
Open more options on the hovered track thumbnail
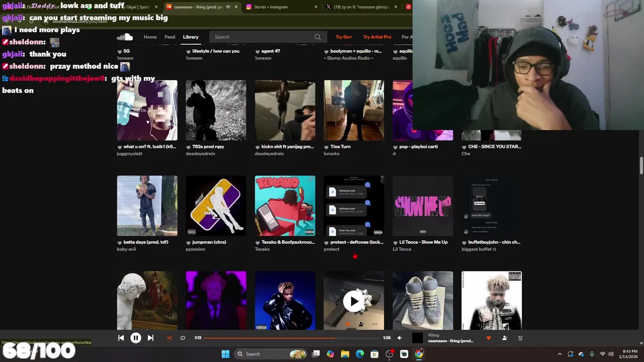pos(374,324)
